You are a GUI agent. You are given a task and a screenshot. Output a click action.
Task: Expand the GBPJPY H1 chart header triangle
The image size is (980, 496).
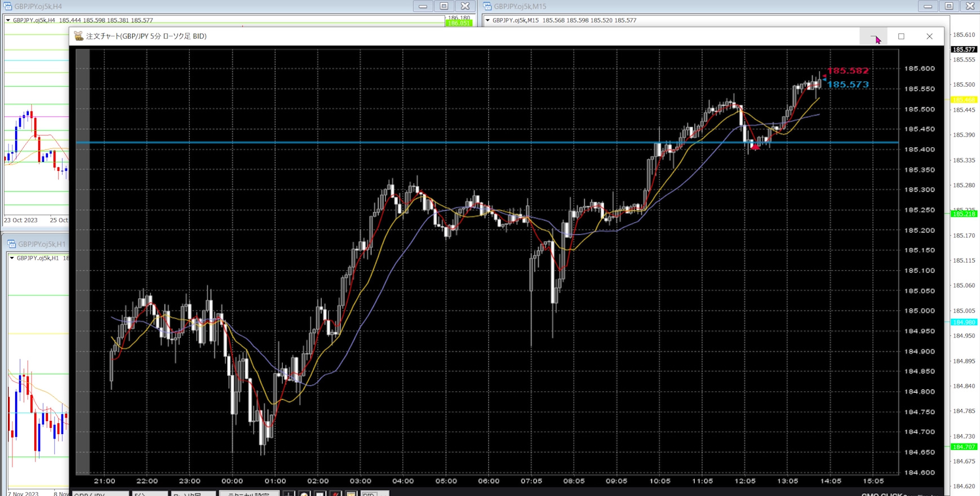click(12, 258)
